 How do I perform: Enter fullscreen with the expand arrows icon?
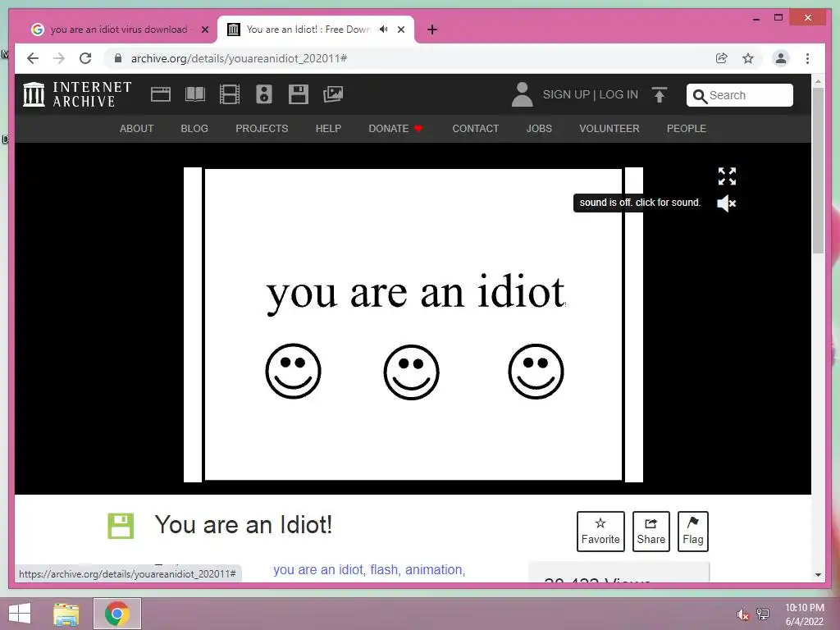[727, 176]
